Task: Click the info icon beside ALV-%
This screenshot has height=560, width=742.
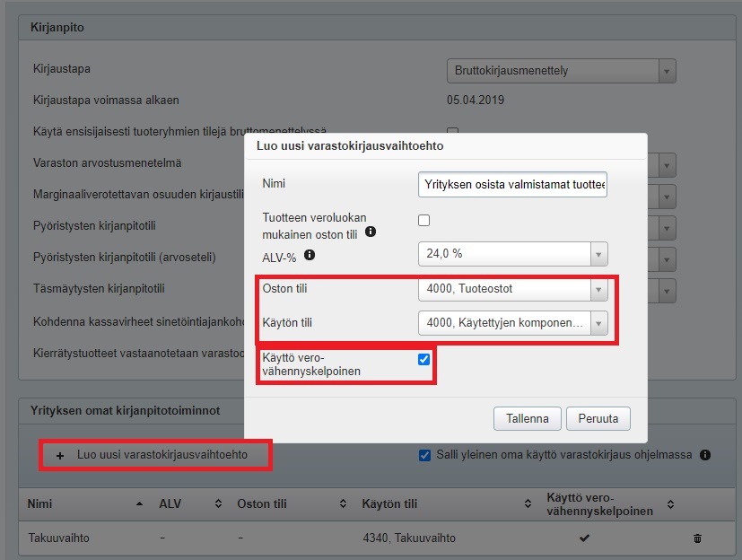Action: click(310, 255)
